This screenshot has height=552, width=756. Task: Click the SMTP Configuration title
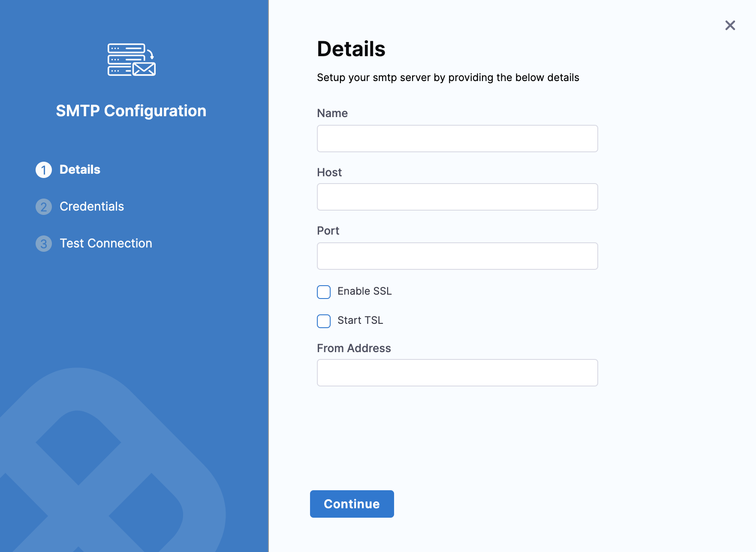coord(131,111)
